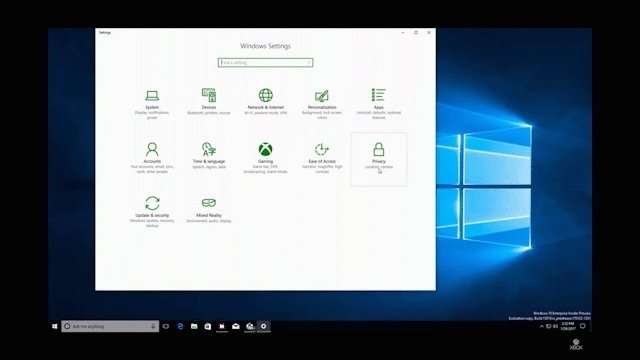640x360 pixels.
Task: Click the Cortana Ask me anything box
Action: (110, 326)
